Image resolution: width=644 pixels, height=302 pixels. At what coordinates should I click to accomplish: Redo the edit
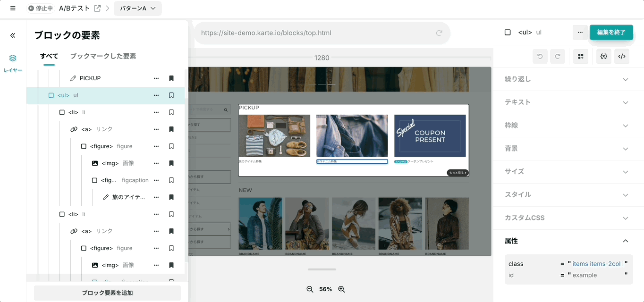coord(558,57)
